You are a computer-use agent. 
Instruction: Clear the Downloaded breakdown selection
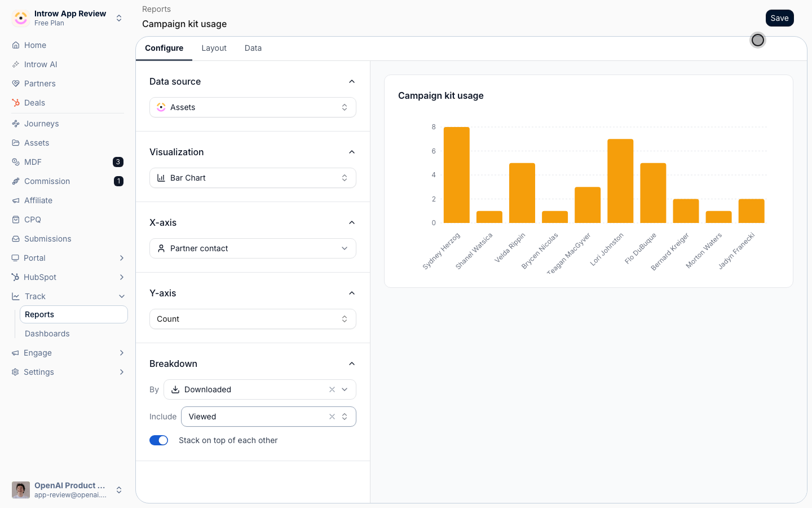[332, 389]
